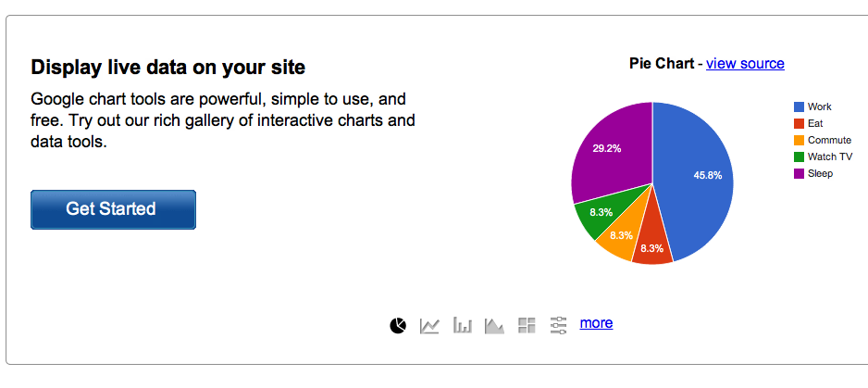The width and height of the screenshot is (868, 388).
Task: Click the green Watch TV legend swatch
Action: click(799, 156)
